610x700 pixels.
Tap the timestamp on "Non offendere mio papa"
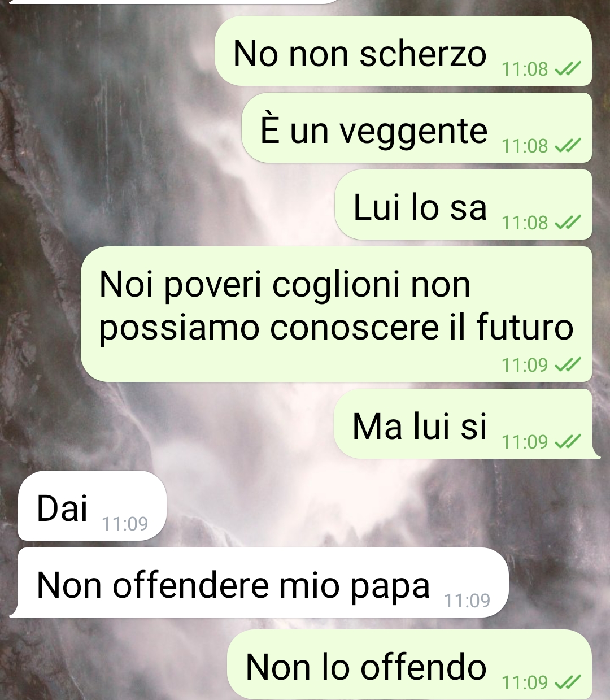coord(467,601)
